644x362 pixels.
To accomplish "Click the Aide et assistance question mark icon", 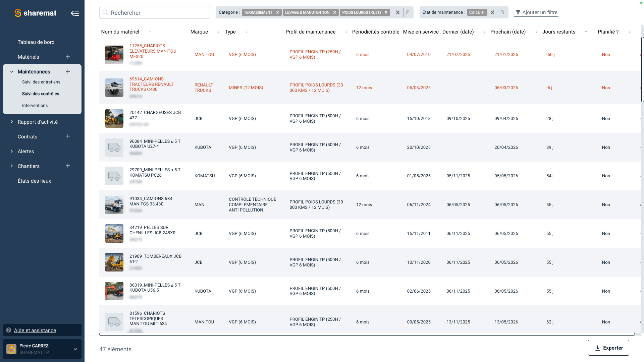I will click(8, 330).
